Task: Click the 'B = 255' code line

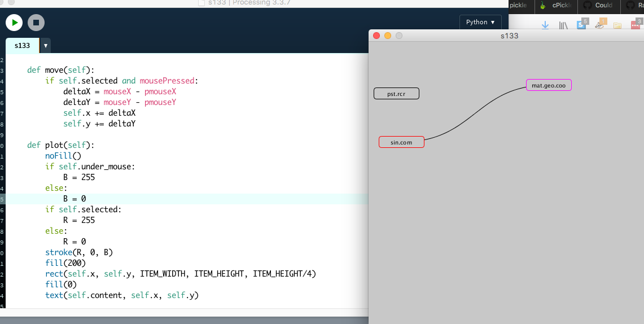Action: pyautogui.click(x=79, y=177)
